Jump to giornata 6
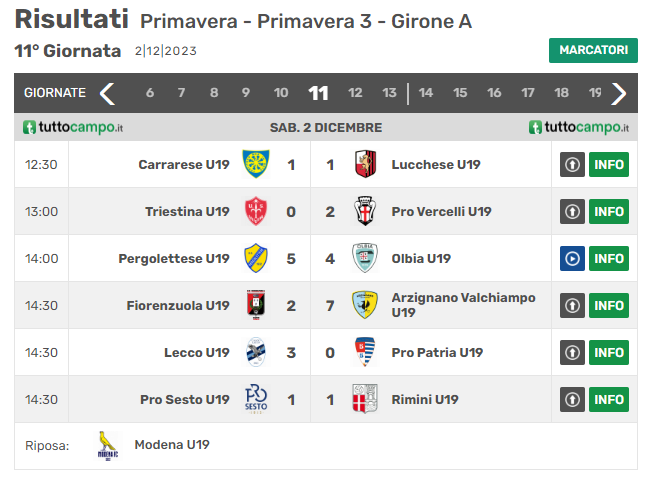The width and height of the screenshot is (658, 481). point(150,93)
